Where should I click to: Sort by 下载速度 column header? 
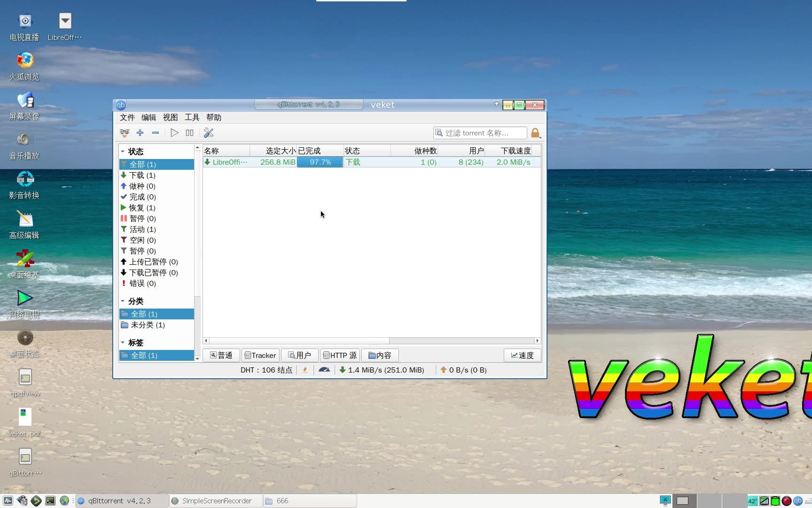click(x=508, y=151)
